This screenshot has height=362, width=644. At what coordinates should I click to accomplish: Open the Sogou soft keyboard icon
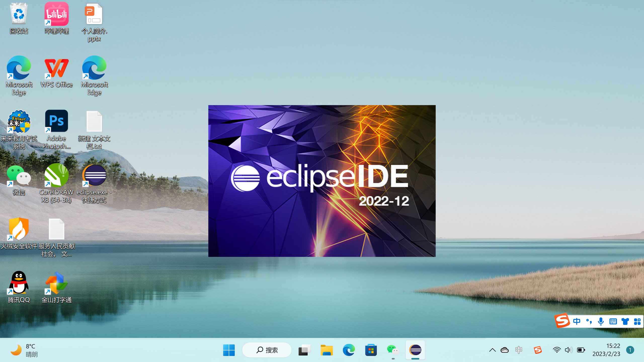613,321
